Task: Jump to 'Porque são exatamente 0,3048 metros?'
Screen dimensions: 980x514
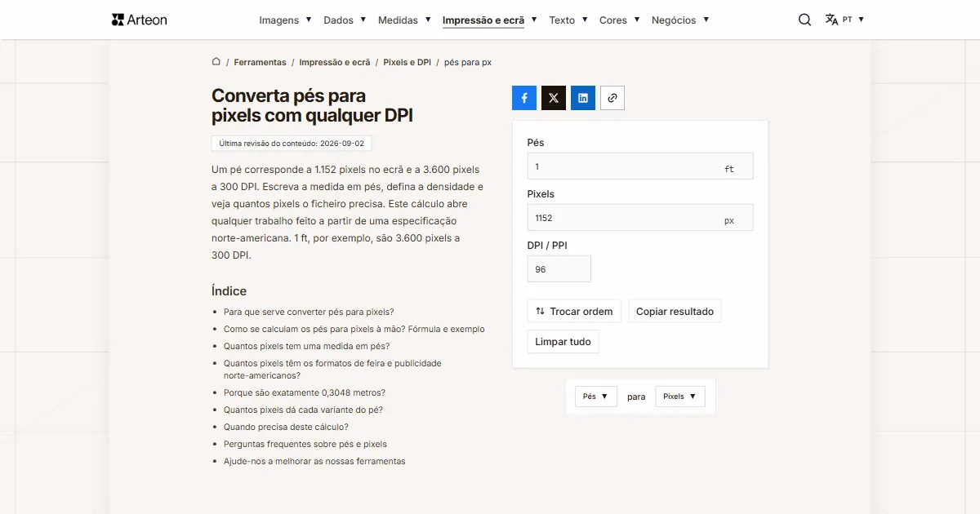Action: tap(305, 392)
